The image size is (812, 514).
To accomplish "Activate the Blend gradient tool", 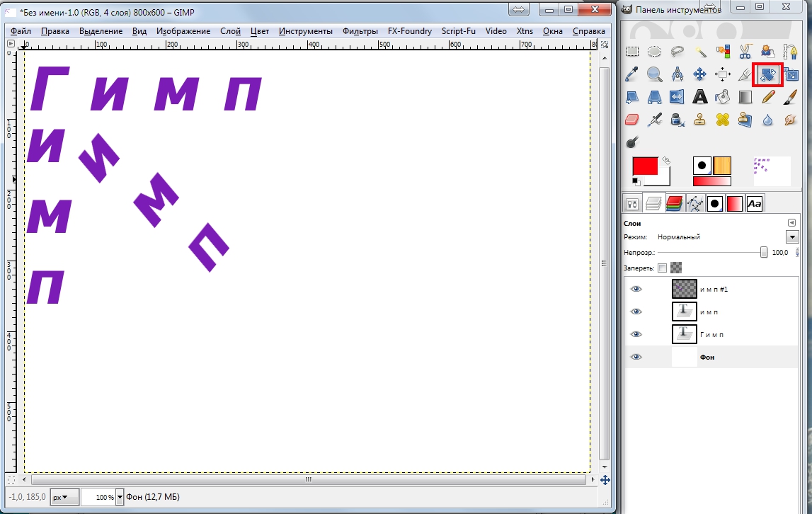I will (x=745, y=97).
